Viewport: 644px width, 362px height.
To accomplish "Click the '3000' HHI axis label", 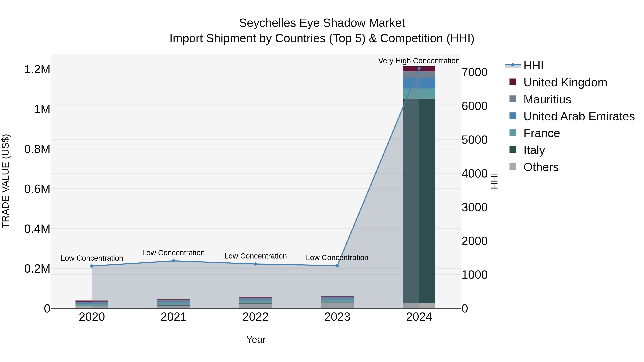I will point(474,207).
